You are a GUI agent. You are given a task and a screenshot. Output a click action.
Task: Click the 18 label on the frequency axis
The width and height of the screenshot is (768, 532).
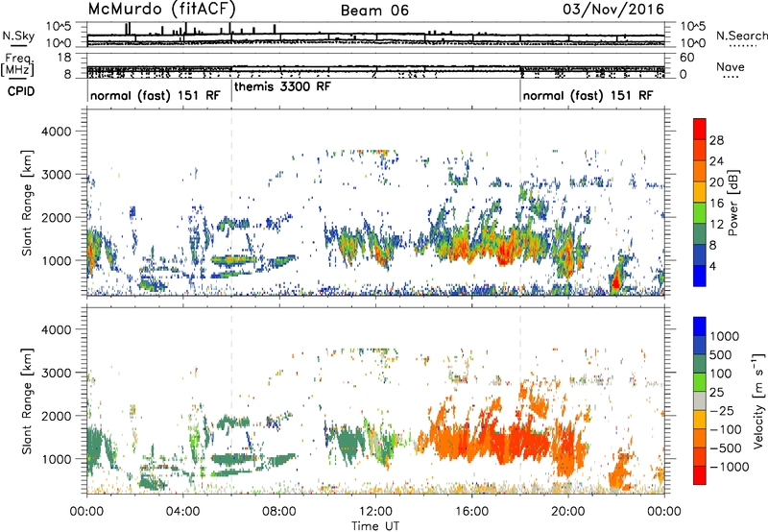(63, 58)
